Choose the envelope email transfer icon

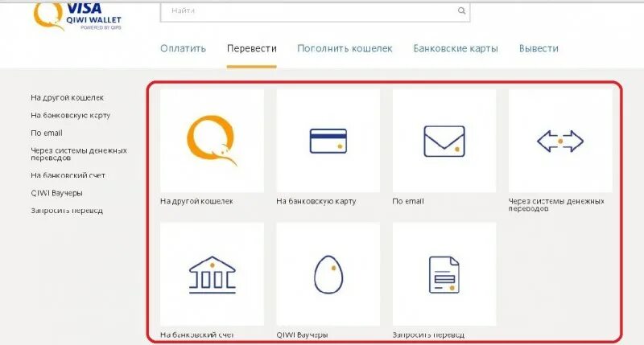[x=444, y=141]
